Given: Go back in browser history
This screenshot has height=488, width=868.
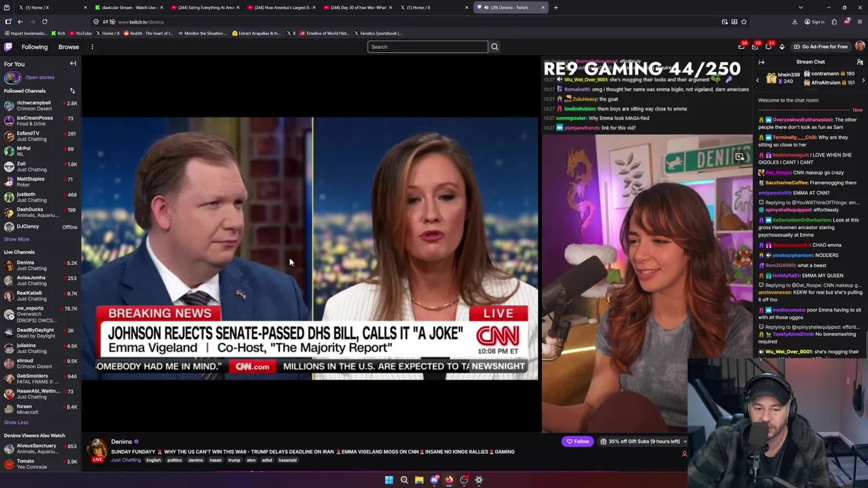Looking at the screenshot, I should tap(20, 22).
